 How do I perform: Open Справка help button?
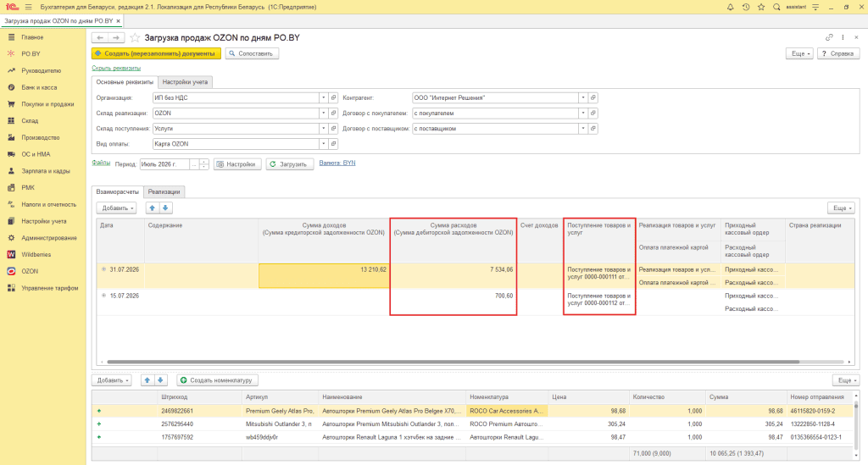pos(838,53)
